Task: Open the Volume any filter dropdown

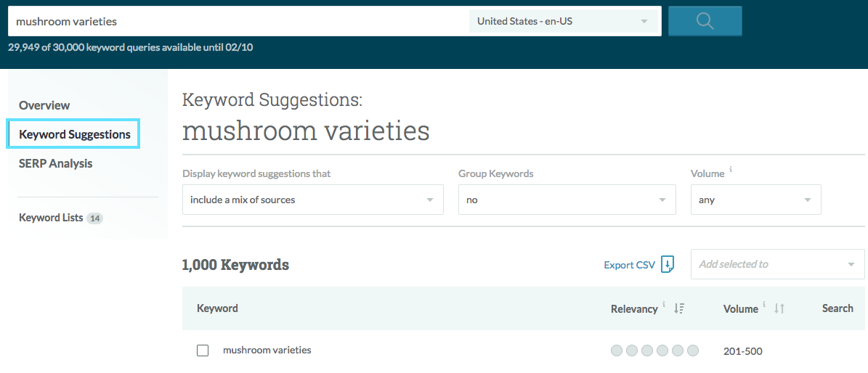Action: coord(755,200)
